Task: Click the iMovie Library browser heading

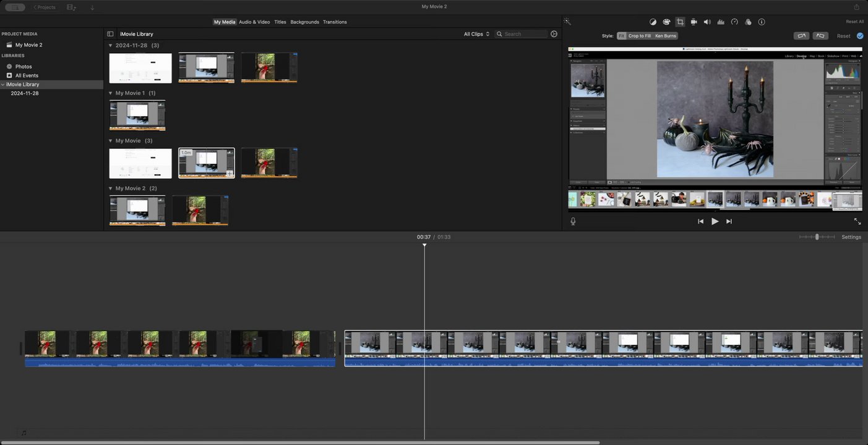Action: (x=137, y=34)
